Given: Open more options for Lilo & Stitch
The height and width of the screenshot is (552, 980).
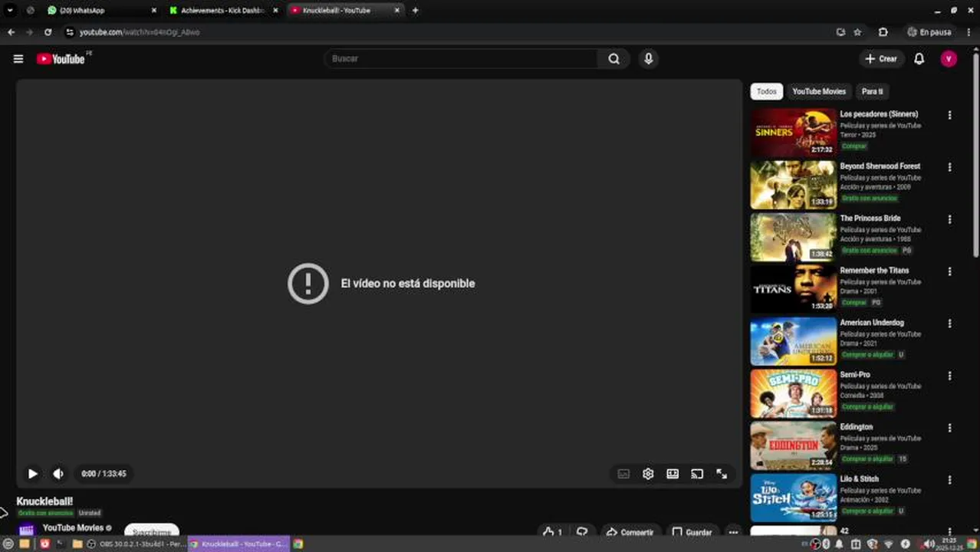Looking at the screenshot, I should (x=949, y=480).
